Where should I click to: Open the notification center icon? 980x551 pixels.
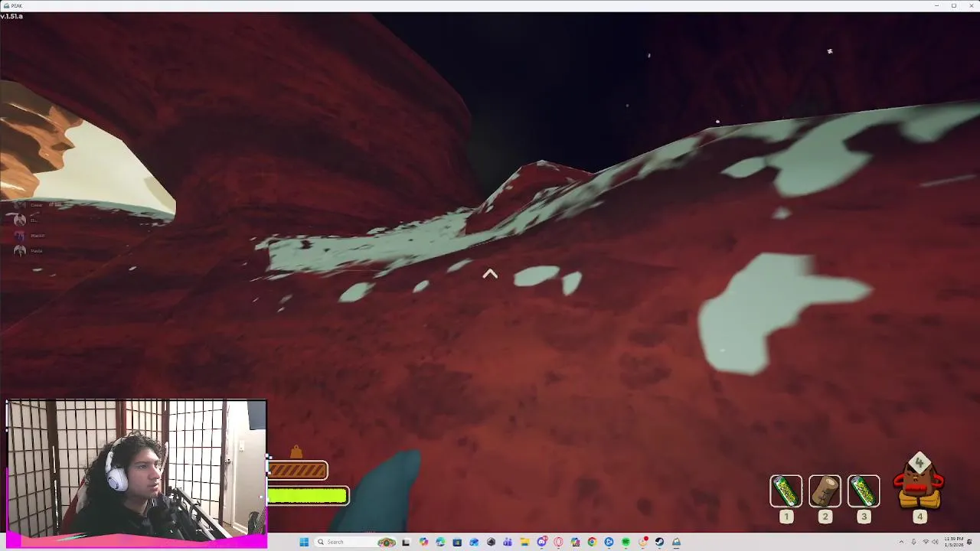pos(969,542)
